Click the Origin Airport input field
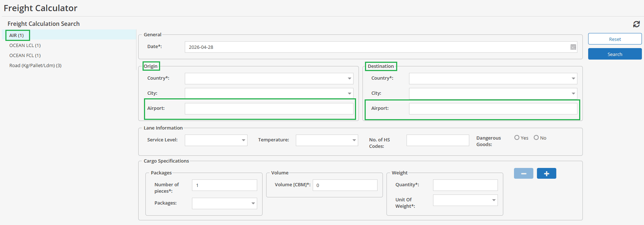644x225 pixels. (269, 109)
